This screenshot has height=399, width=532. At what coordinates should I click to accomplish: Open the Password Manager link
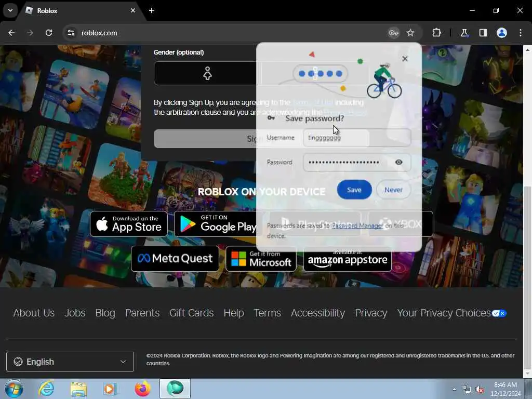[x=357, y=225]
